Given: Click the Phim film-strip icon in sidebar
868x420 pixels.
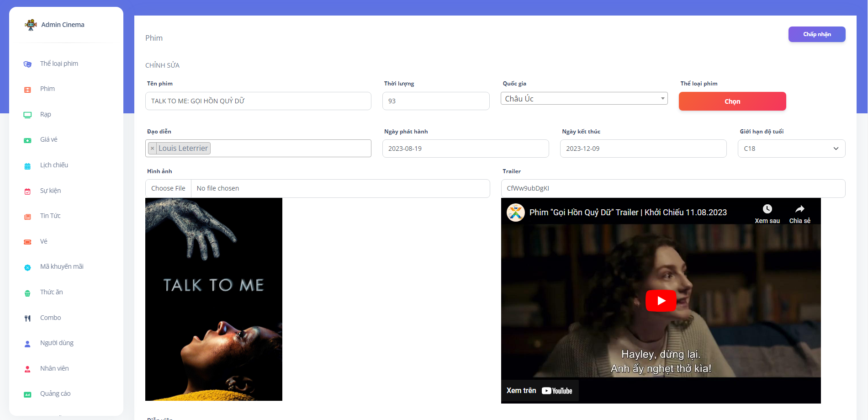Looking at the screenshot, I should click(27, 90).
